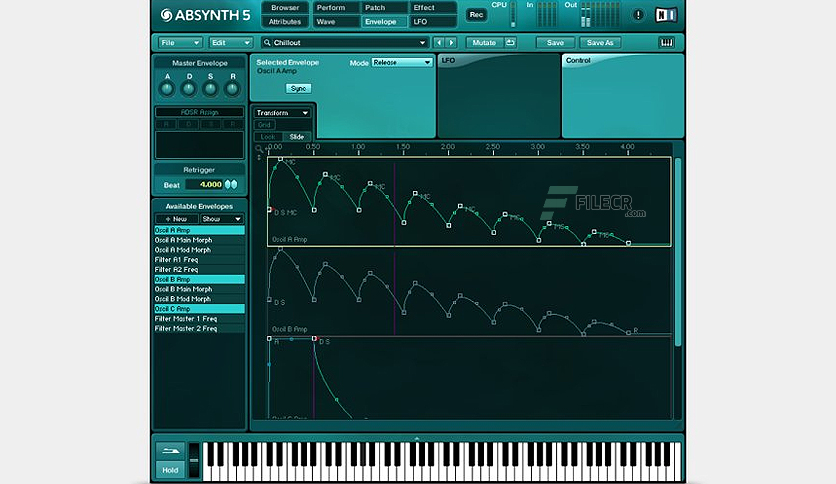
Task: Click the Save button
Action: (555, 43)
